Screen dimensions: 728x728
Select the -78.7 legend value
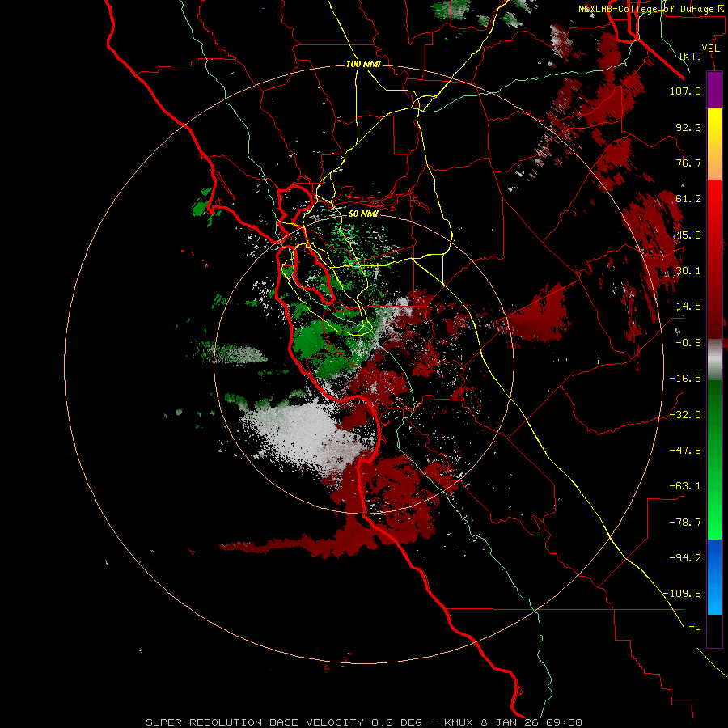pyautogui.click(x=685, y=523)
